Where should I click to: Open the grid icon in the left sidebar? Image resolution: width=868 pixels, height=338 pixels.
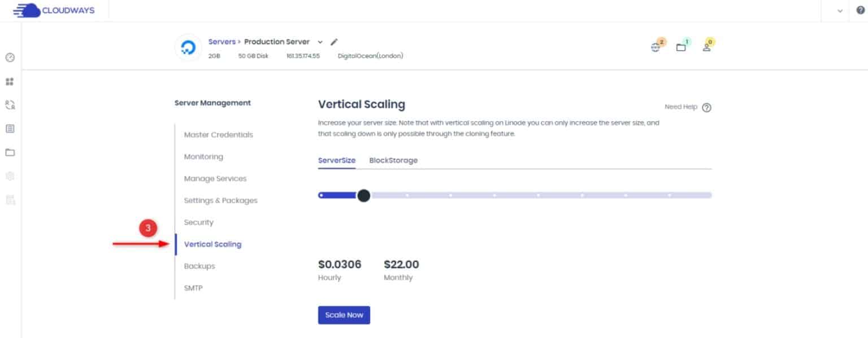[10, 82]
